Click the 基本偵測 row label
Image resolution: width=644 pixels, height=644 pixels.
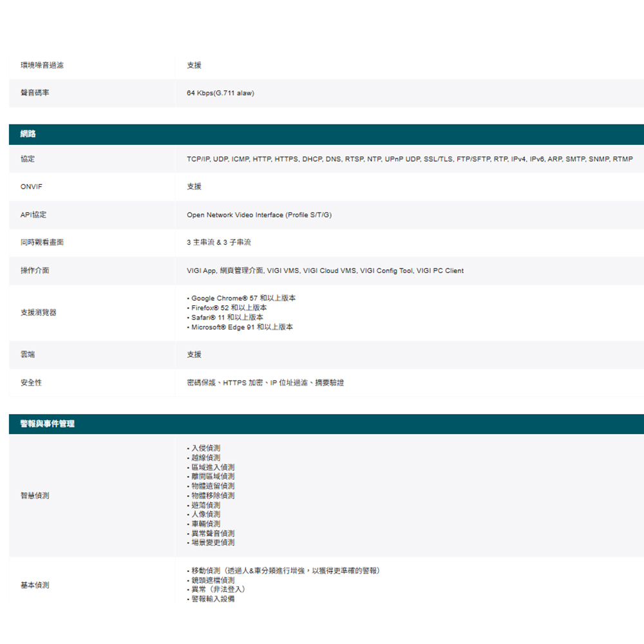point(35,585)
